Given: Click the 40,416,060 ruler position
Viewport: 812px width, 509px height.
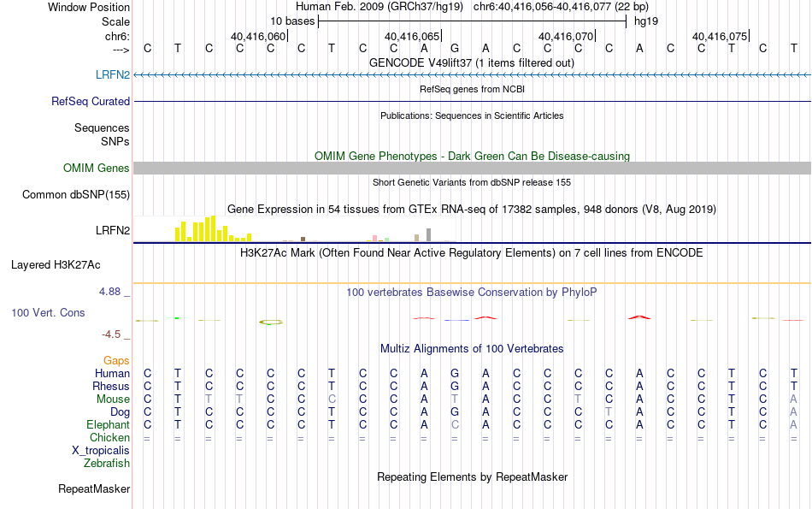Looking at the screenshot, I should click(x=258, y=36).
